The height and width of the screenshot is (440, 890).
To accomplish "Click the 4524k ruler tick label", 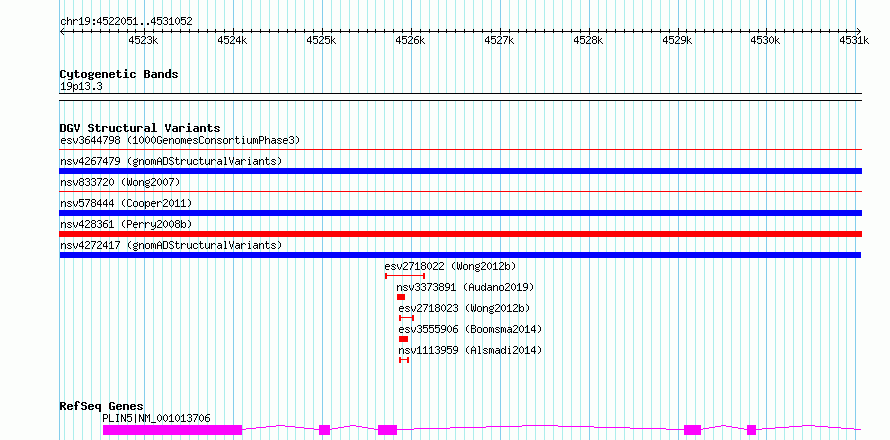I will pos(233,40).
